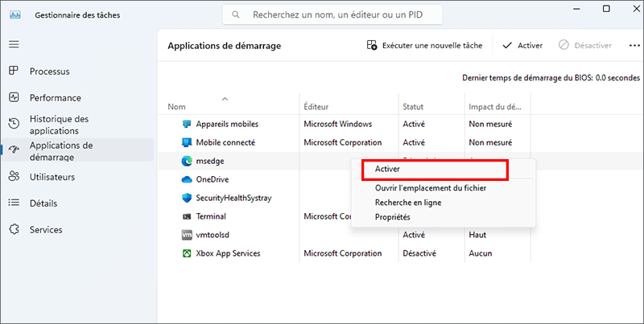Click the Mobile connecté app icon
Viewport: 644px width, 324px height.
pyautogui.click(x=187, y=142)
